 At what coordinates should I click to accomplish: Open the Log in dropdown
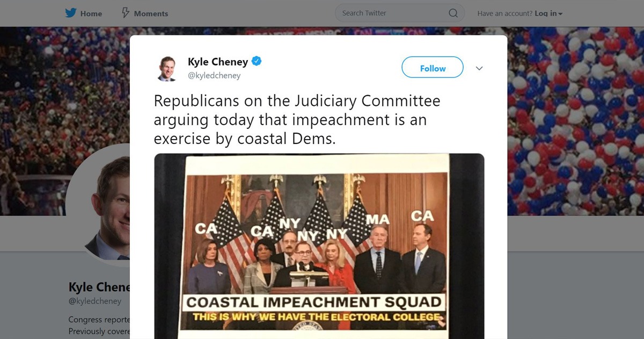[548, 13]
